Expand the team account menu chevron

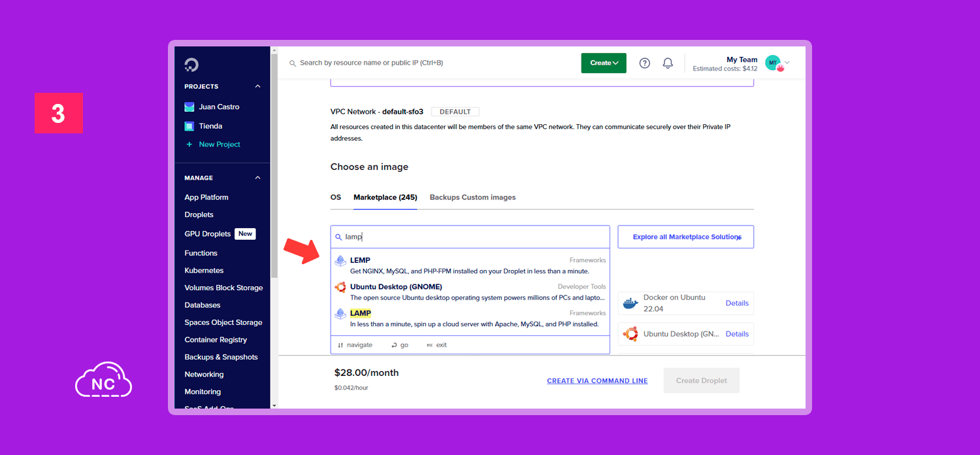click(x=787, y=63)
